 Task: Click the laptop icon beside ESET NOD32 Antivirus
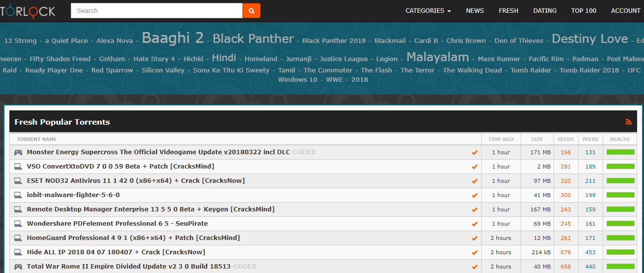(x=18, y=181)
